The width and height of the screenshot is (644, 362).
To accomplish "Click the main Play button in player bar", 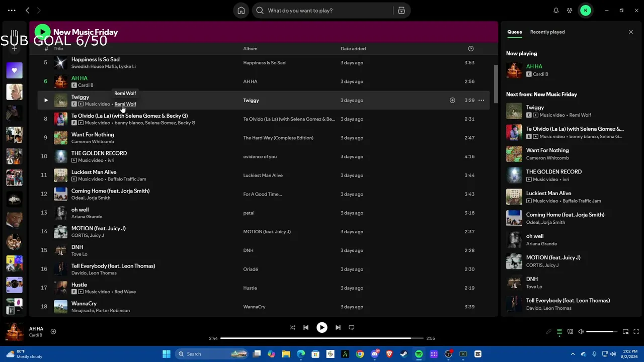I will coord(322,327).
